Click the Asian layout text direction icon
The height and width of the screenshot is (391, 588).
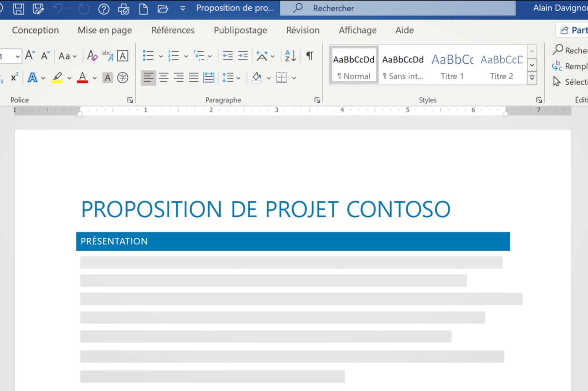coord(262,55)
